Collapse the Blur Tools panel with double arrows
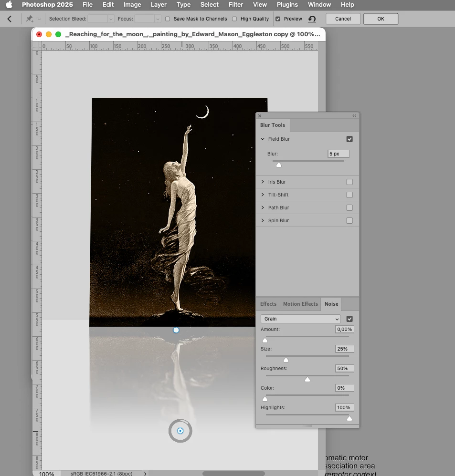The image size is (455, 476). [354, 115]
